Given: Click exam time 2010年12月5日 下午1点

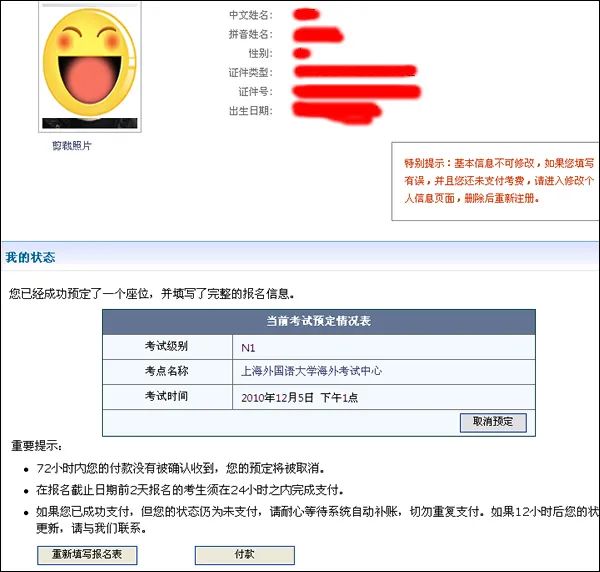Looking at the screenshot, I should click(300, 398).
